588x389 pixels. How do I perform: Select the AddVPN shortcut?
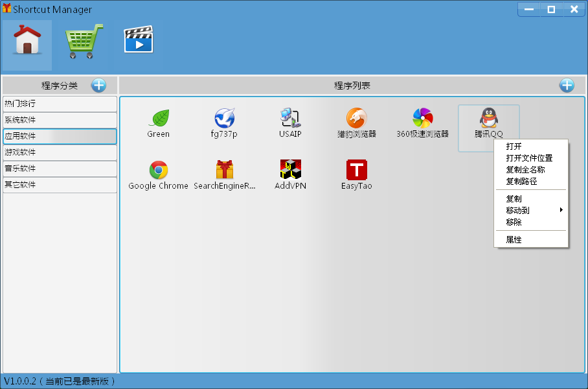[x=290, y=175]
